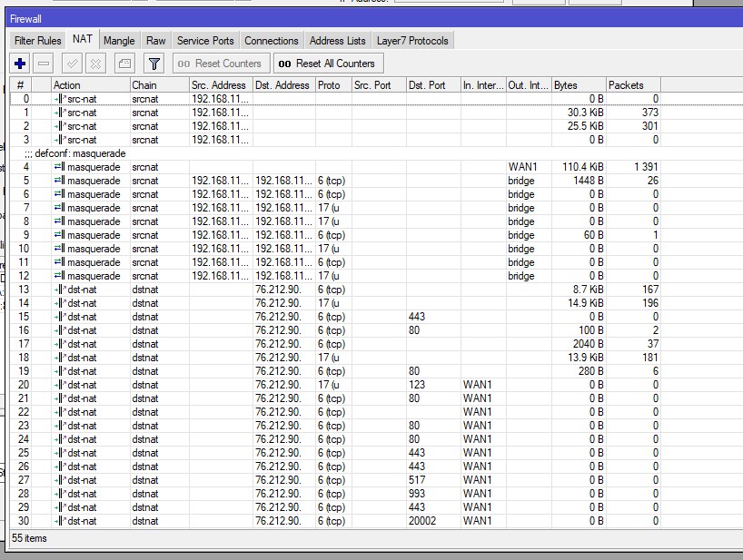This screenshot has height=560, width=743.
Task: Click WAN1 out interface in rule 4
Action: click(x=522, y=167)
